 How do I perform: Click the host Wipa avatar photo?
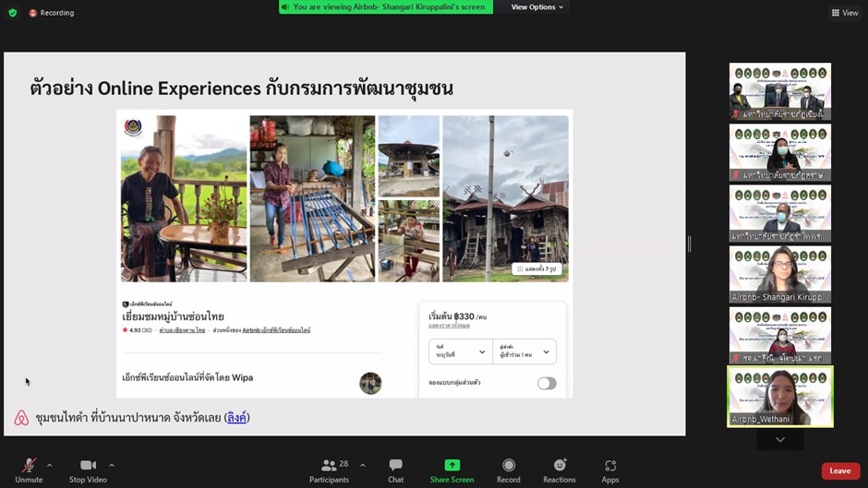click(x=370, y=383)
